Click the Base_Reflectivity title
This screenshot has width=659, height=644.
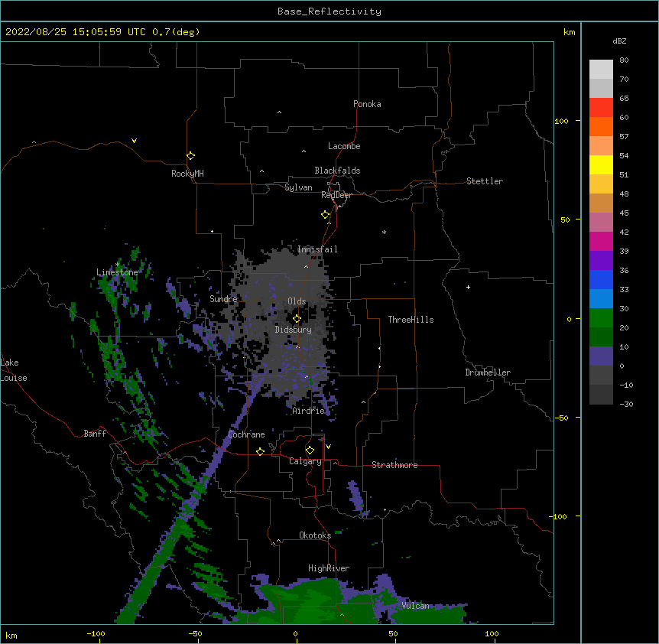click(x=329, y=11)
